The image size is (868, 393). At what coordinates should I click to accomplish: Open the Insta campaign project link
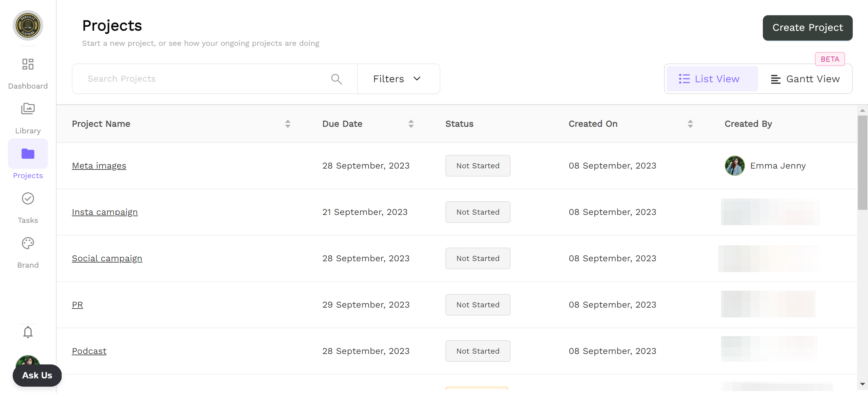[105, 212]
